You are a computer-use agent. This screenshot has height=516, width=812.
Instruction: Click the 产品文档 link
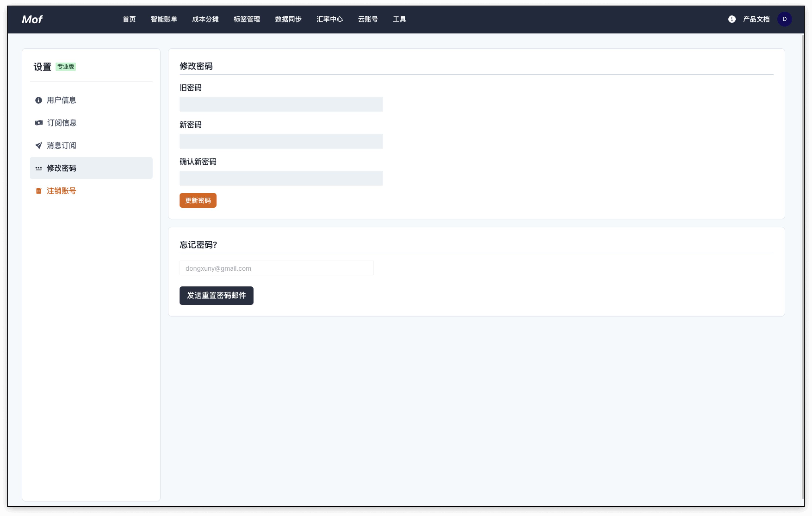(x=756, y=19)
